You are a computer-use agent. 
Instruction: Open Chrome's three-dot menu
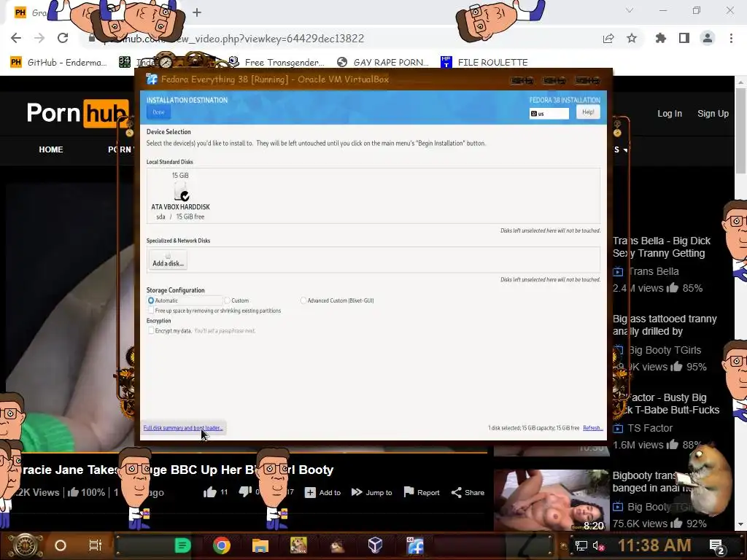pyautogui.click(x=731, y=38)
